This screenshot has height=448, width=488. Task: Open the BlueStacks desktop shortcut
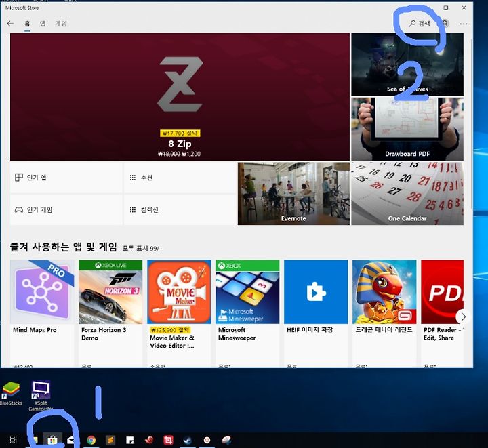11,394
